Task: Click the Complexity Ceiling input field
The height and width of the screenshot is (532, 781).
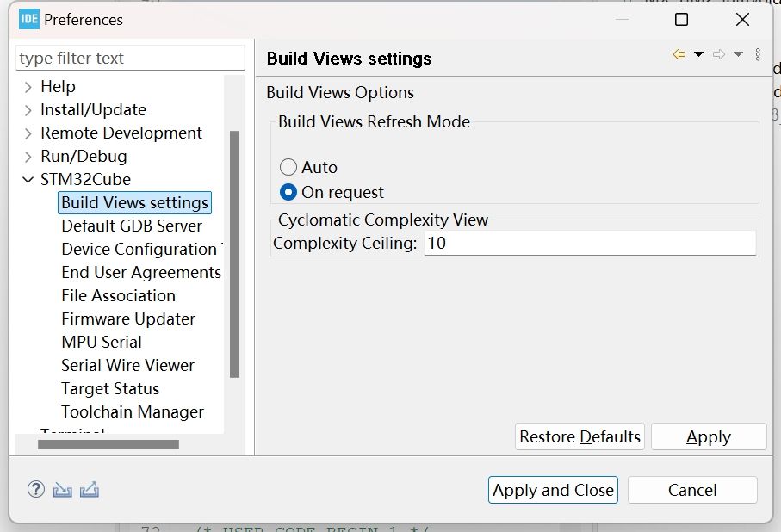Action: [x=590, y=244]
